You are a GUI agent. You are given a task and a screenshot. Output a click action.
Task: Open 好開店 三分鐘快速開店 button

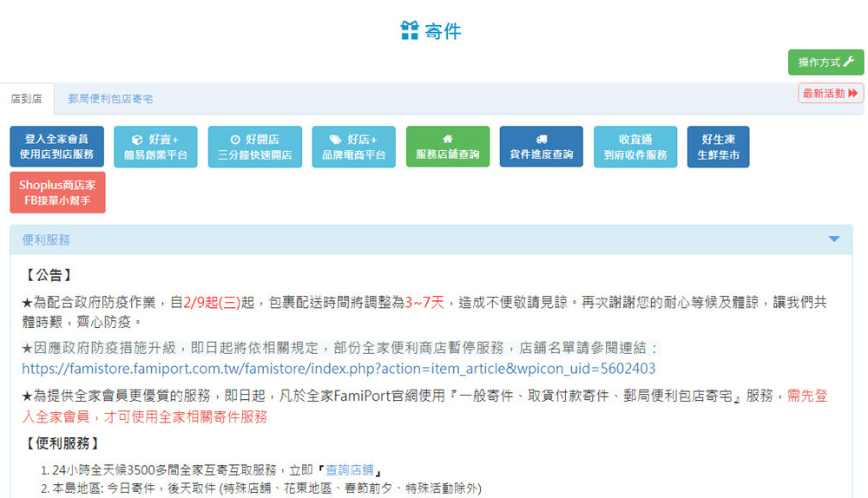[x=254, y=147]
